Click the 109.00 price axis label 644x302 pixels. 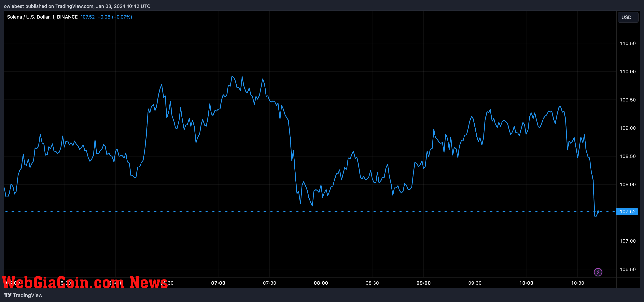627,128
